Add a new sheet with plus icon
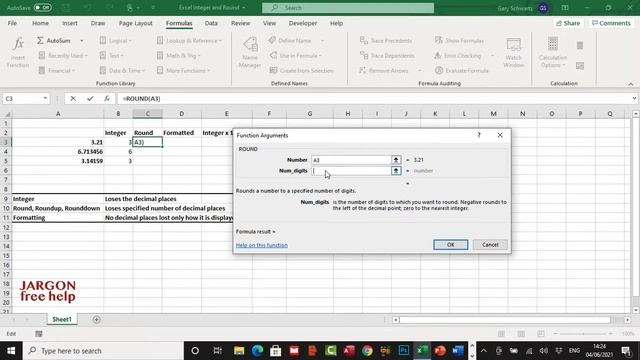Screen dimensions: 640x360 96,320
